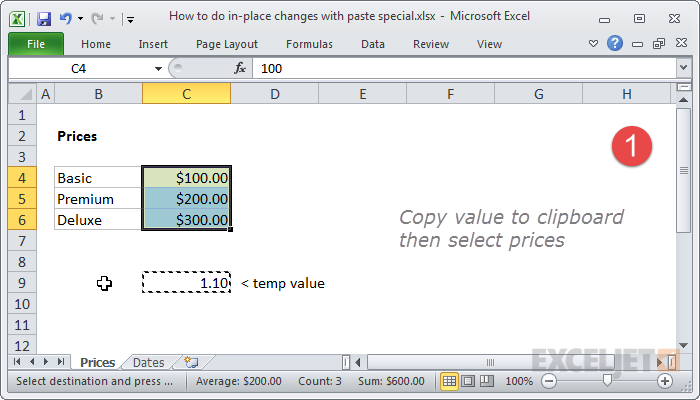
Task: Undo the last action
Action: pos(66,18)
